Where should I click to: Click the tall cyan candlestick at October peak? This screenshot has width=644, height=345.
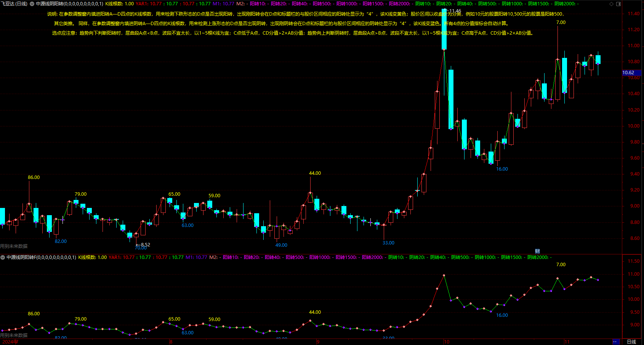[x=444, y=29]
